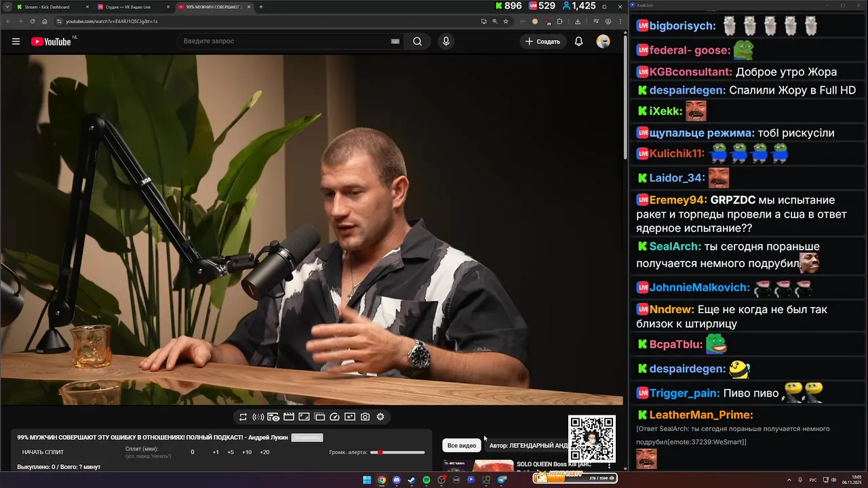The image size is (868, 488).
Task: Open the on-screen keyboard icon in search box
Action: pyautogui.click(x=395, y=41)
